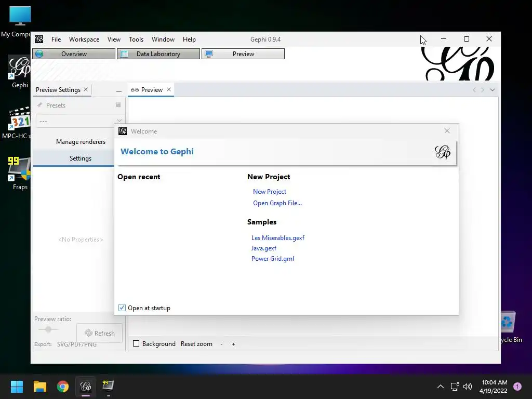Select the Settings tab in Preview Settings
Screen dimensions: 532x399
point(81,158)
